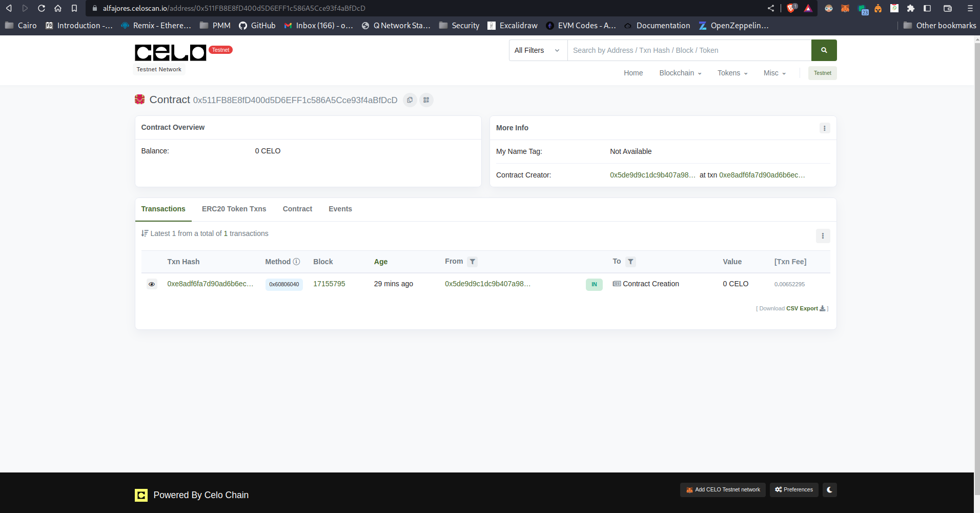
Task: Open the extension with the 23 badge
Action: 863,9
